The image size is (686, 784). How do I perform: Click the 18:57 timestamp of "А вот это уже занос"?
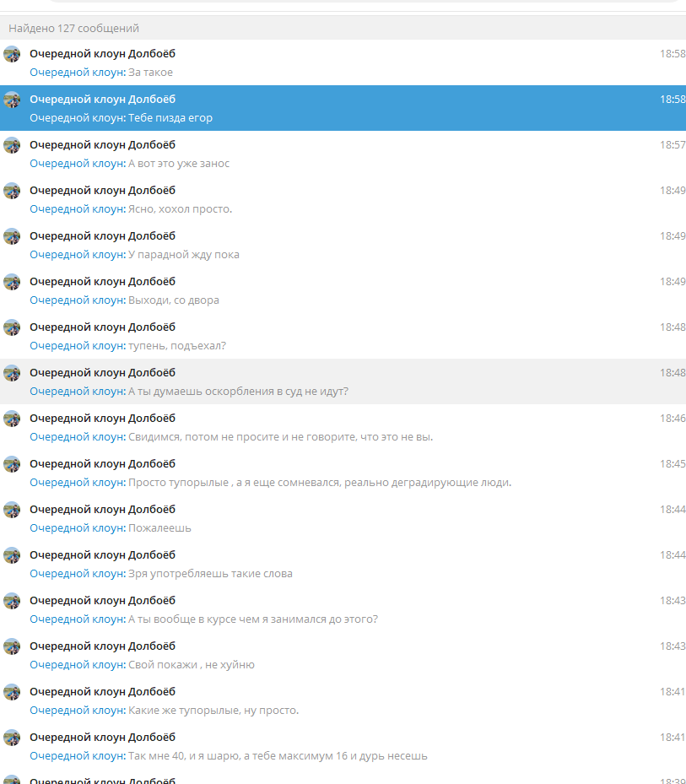coord(672,144)
